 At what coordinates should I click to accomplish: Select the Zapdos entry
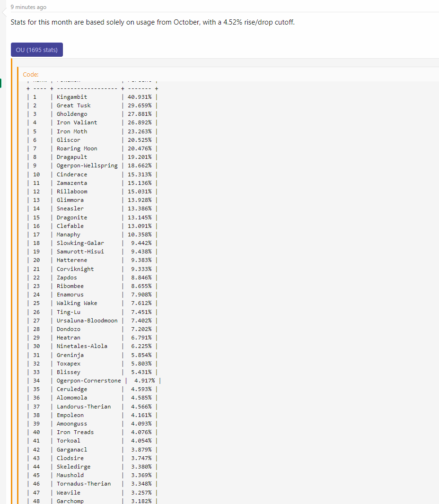67,278
